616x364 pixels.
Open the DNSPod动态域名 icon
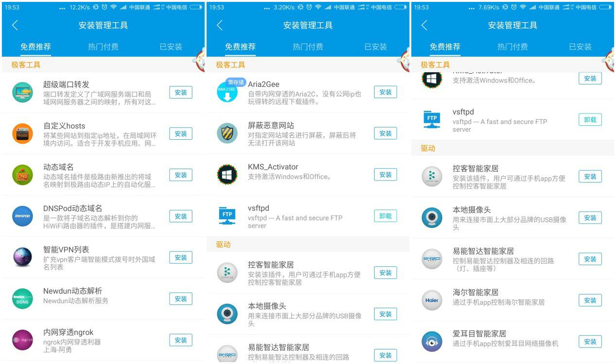click(21, 216)
